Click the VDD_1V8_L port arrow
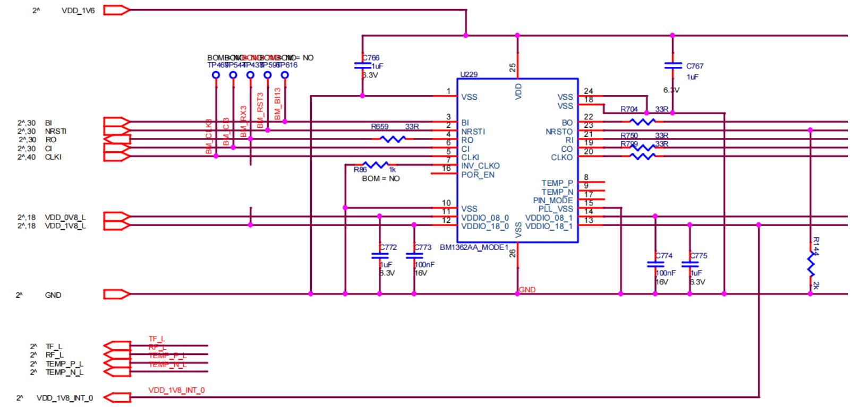 116,225
